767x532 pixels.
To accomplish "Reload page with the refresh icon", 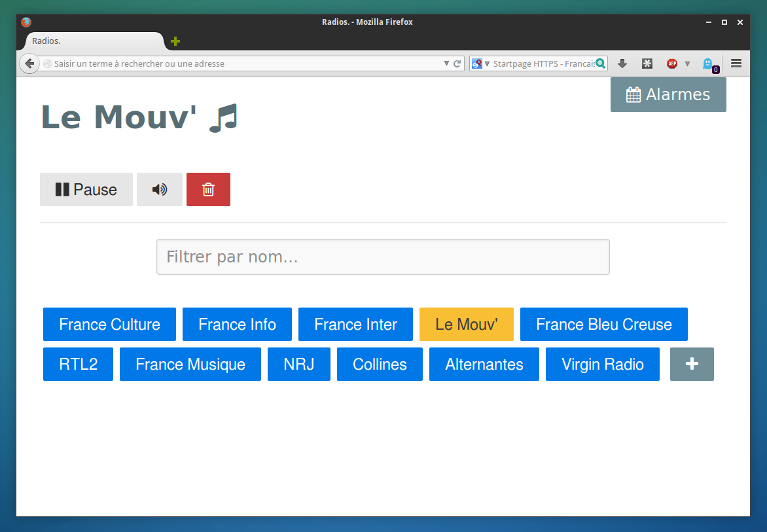I will tap(457, 63).
